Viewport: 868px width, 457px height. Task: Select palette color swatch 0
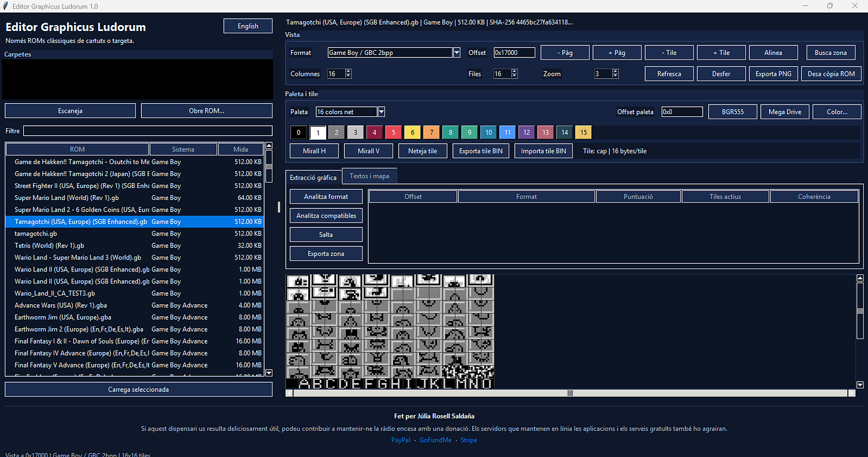pos(298,132)
